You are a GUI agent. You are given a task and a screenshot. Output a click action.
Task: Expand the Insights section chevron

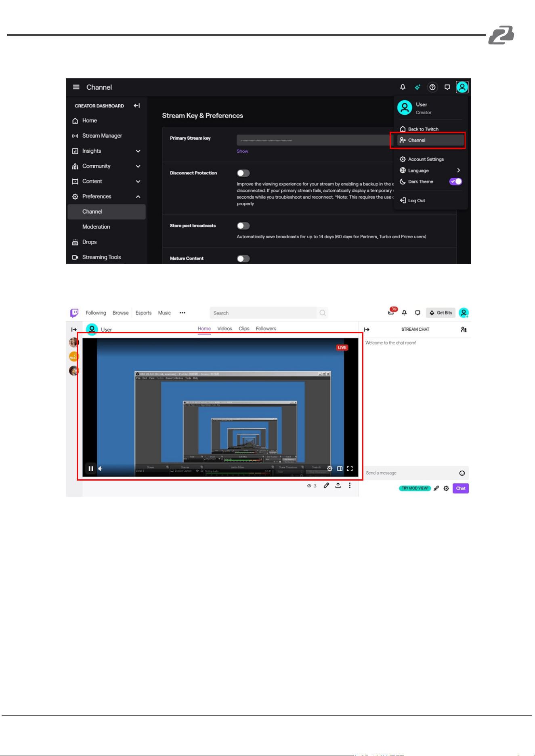138,151
